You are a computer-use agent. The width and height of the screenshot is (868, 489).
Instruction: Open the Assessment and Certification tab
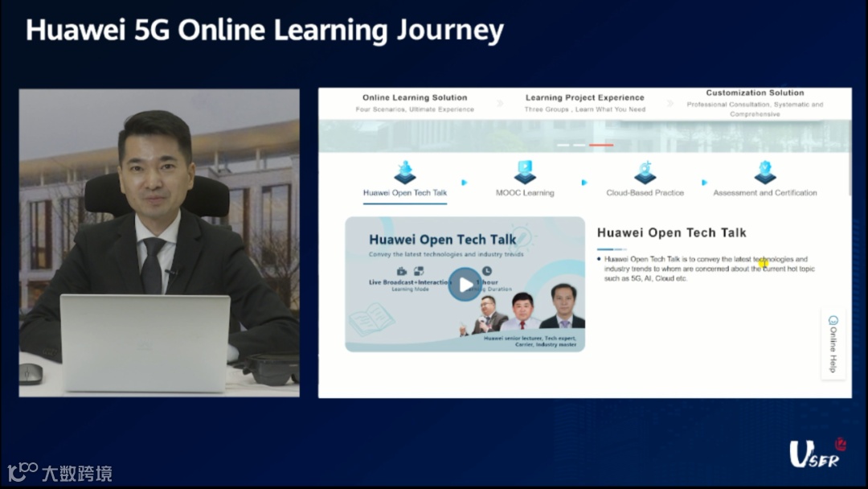click(x=765, y=193)
